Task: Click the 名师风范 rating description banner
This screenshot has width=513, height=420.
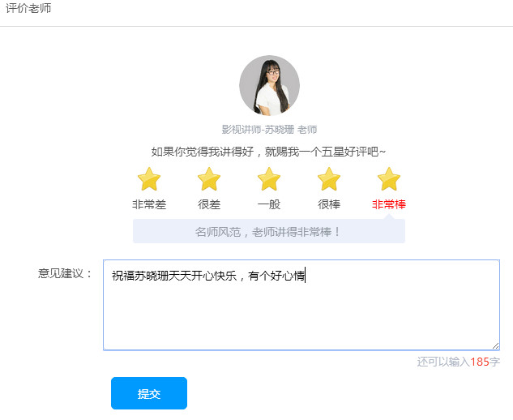Action: pos(269,232)
